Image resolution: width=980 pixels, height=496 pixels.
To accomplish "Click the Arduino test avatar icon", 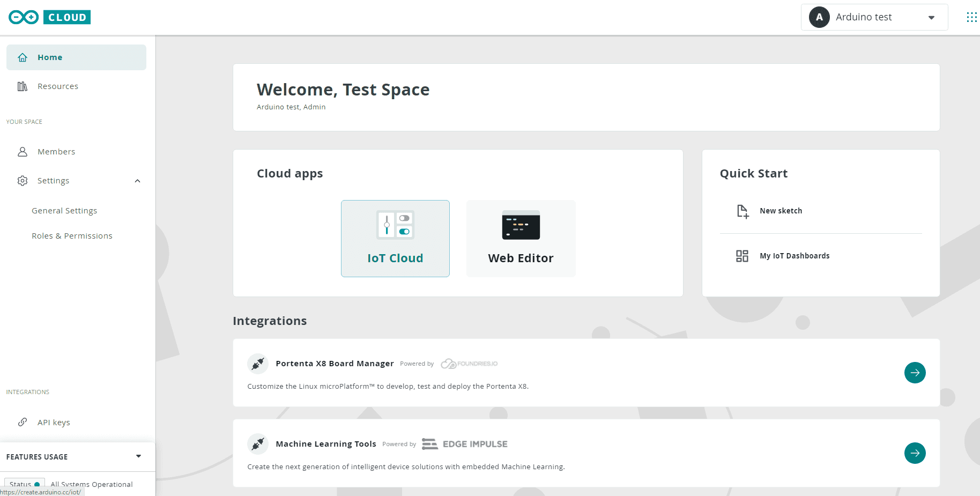I will pos(819,17).
